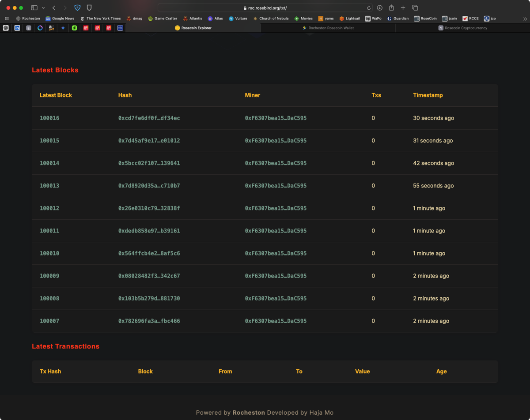Image resolution: width=530 pixels, height=420 pixels.
Task: Switch to the blue sparkle pinned tab
Action: (x=63, y=28)
